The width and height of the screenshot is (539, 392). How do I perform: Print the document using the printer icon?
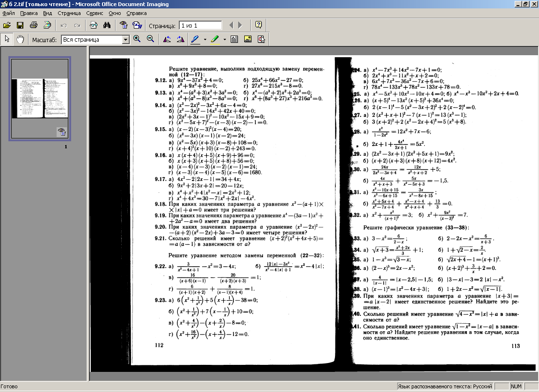(33, 25)
